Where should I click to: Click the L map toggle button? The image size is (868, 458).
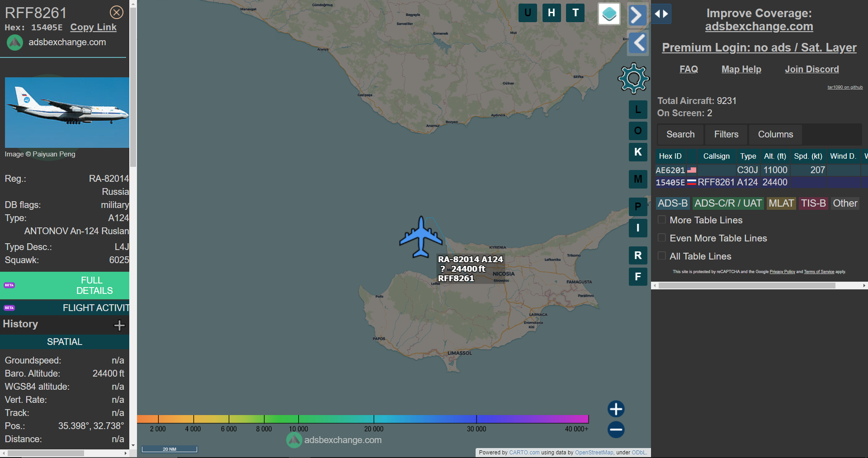(638, 109)
